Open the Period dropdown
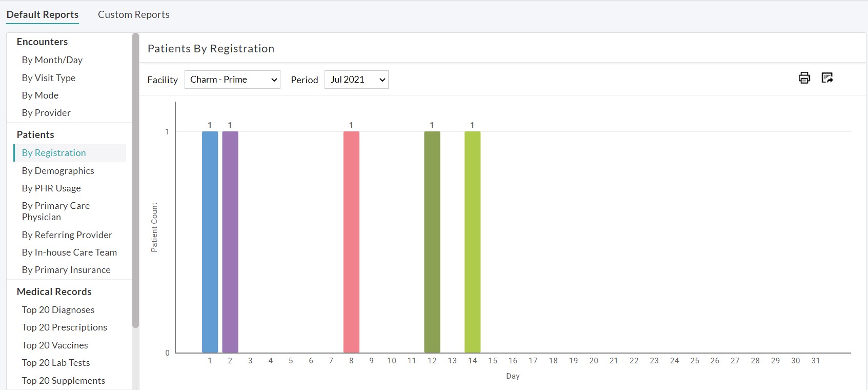 click(x=356, y=80)
